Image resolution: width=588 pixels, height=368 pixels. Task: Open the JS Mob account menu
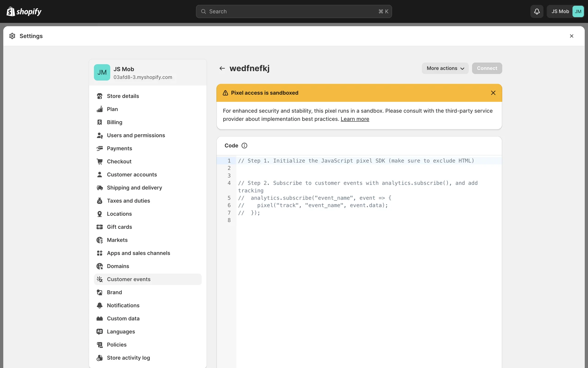565,11
